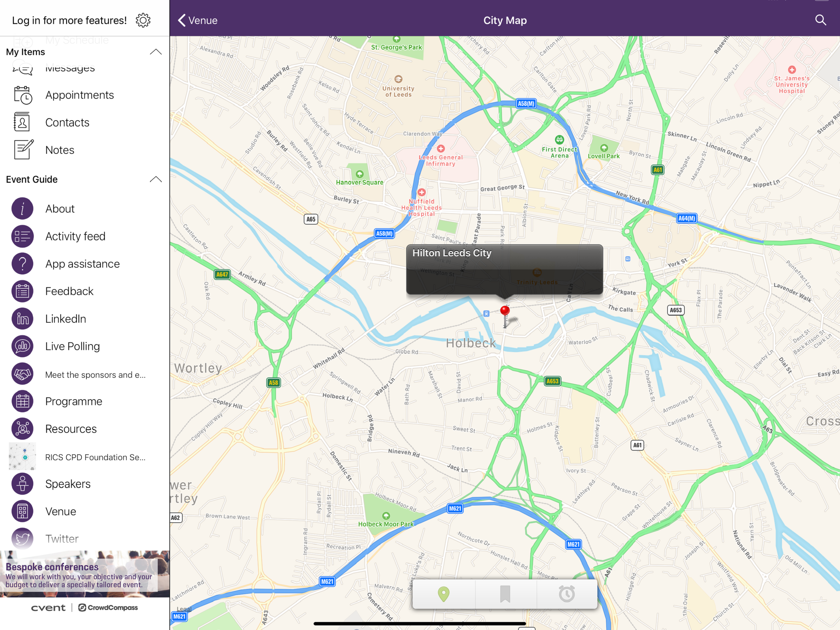Image resolution: width=840 pixels, height=630 pixels.
Task: Tap the Feedback icon
Action: (22, 291)
